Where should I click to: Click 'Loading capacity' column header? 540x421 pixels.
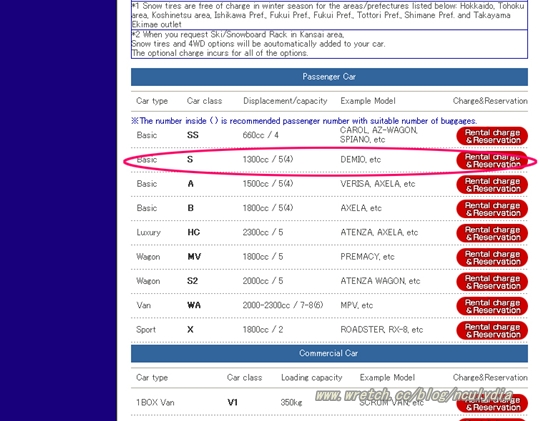[x=312, y=378]
